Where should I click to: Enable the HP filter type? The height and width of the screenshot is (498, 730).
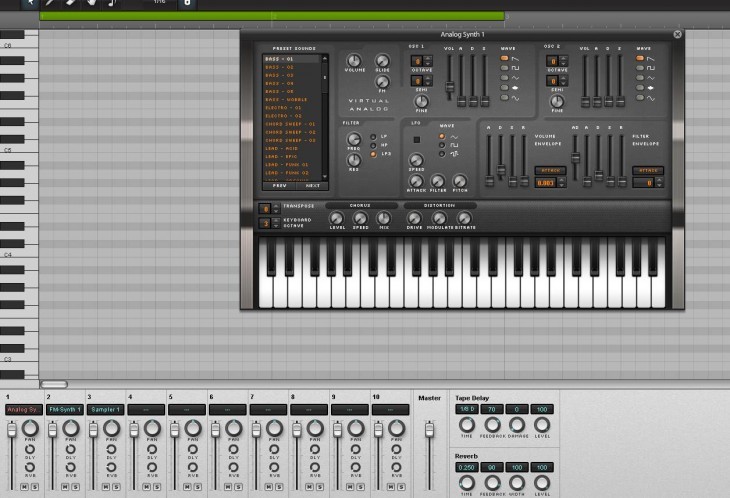(373, 145)
